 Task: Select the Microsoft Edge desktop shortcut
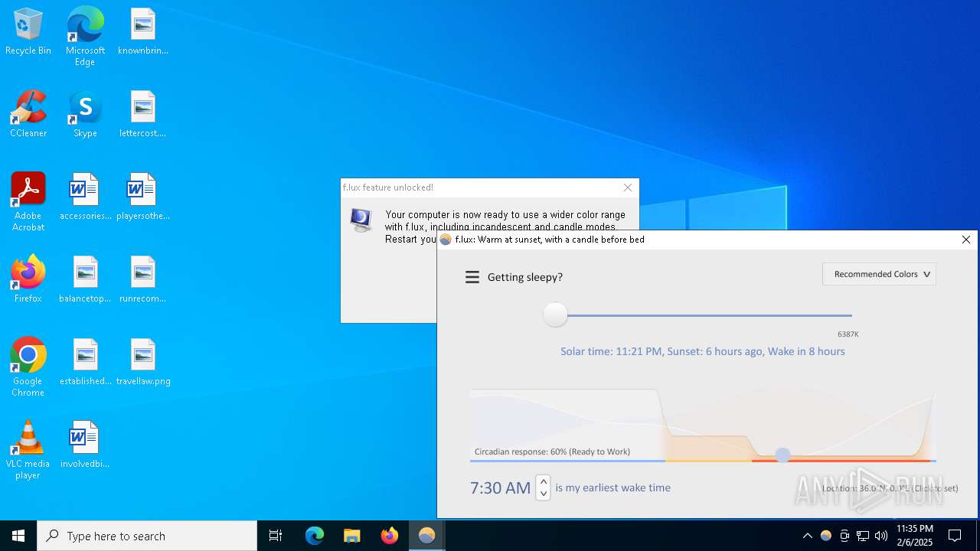85,36
